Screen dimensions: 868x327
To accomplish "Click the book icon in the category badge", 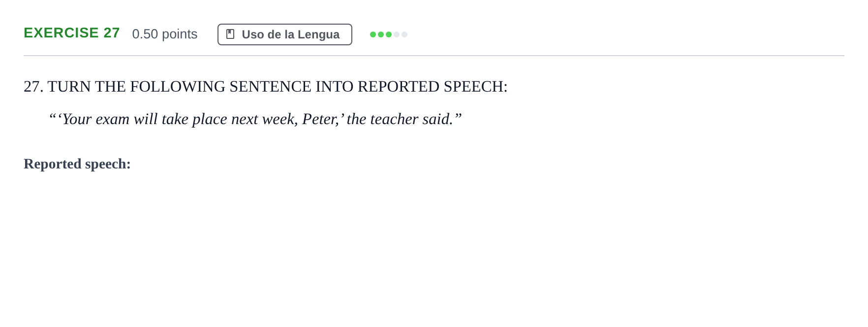I will coord(230,34).
